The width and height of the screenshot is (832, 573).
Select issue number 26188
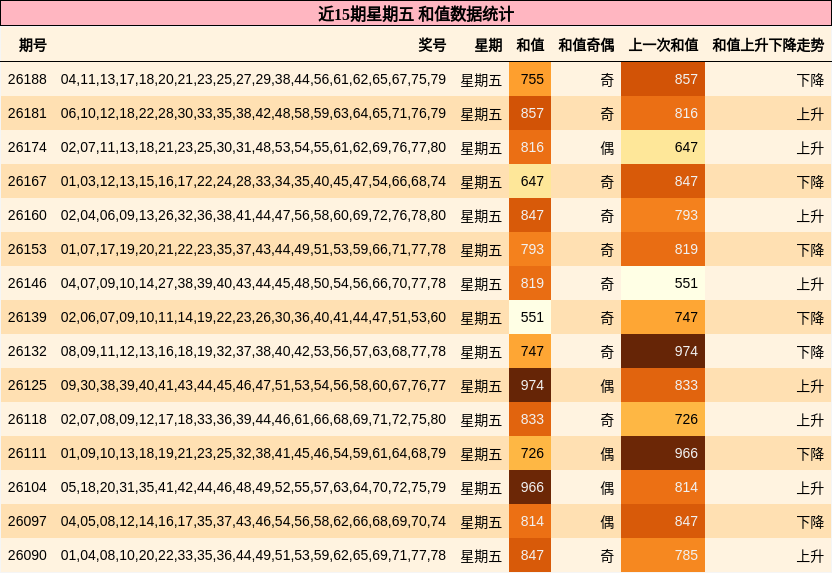[28, 80]
